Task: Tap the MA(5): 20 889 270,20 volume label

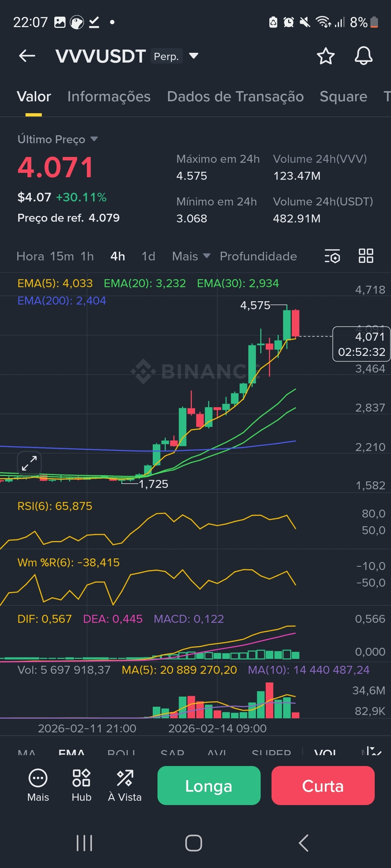Action: 179,670
